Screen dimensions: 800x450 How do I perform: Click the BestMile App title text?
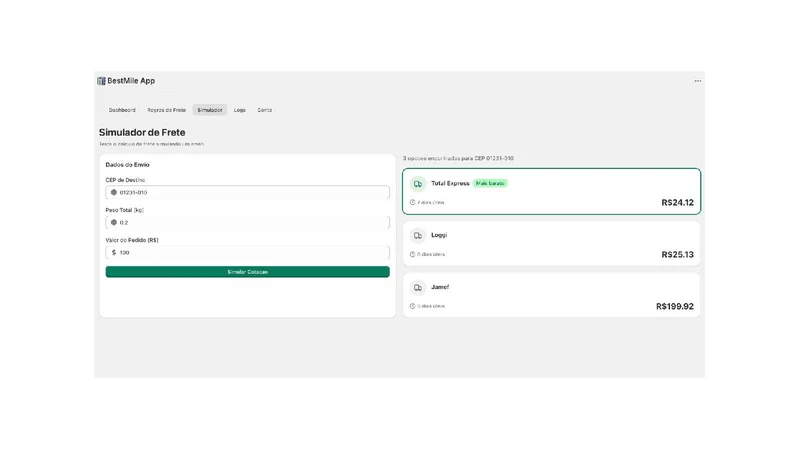point(131,81)
